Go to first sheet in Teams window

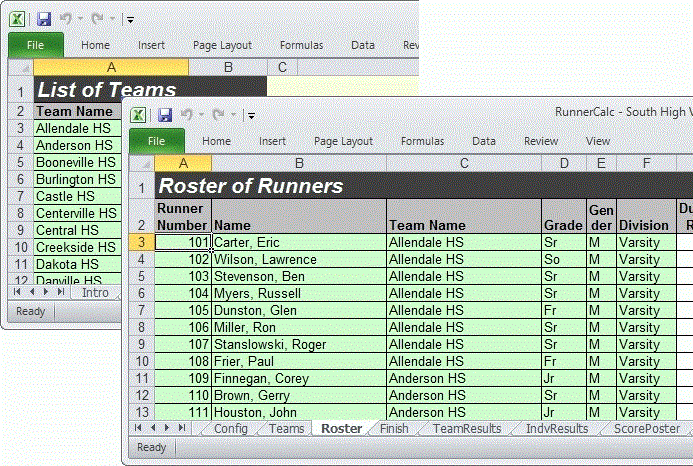click(x=17, y=292)
